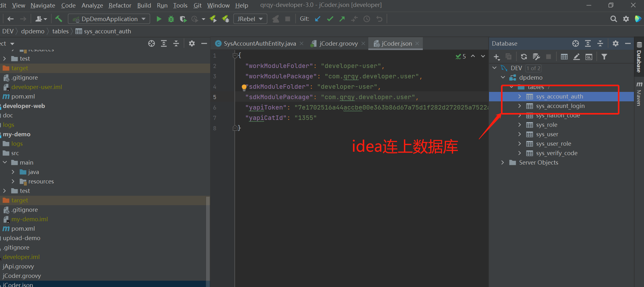Open query console QL icon
This screenshot has height=287, width=644.
(x=589, y=57)
